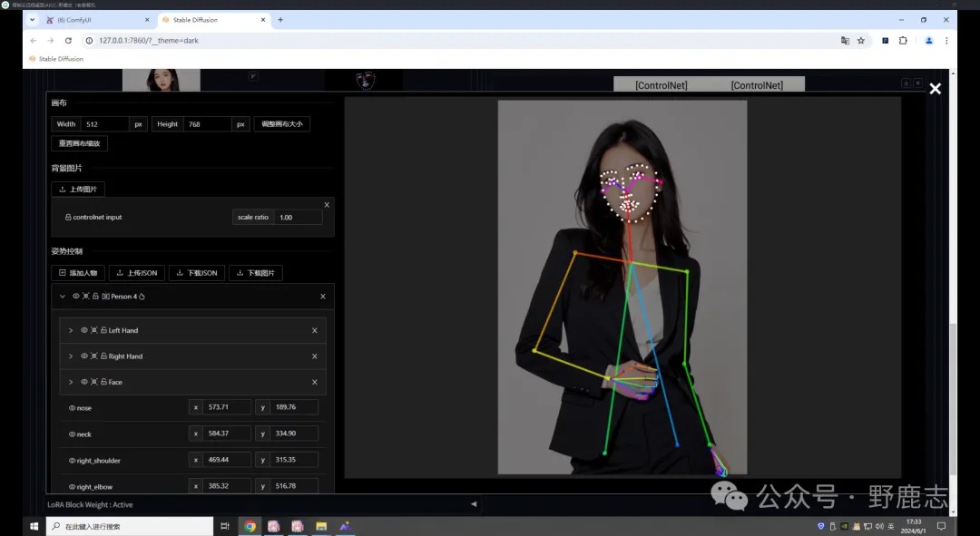Open the Chrome tab search dropdown

[x=32, y=19]
